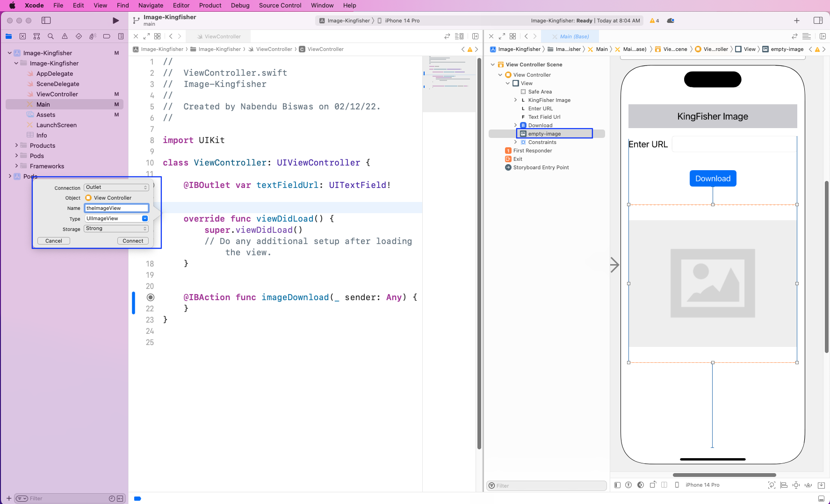
Task: Click the Enter URL text field on canvas
Action: point(734,144)
